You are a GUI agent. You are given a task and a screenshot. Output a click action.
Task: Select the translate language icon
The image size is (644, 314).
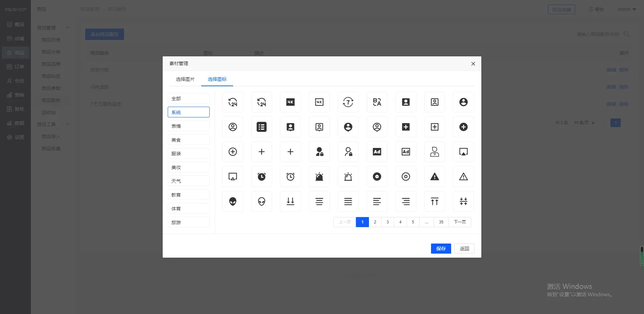click(x=377, y=102)
